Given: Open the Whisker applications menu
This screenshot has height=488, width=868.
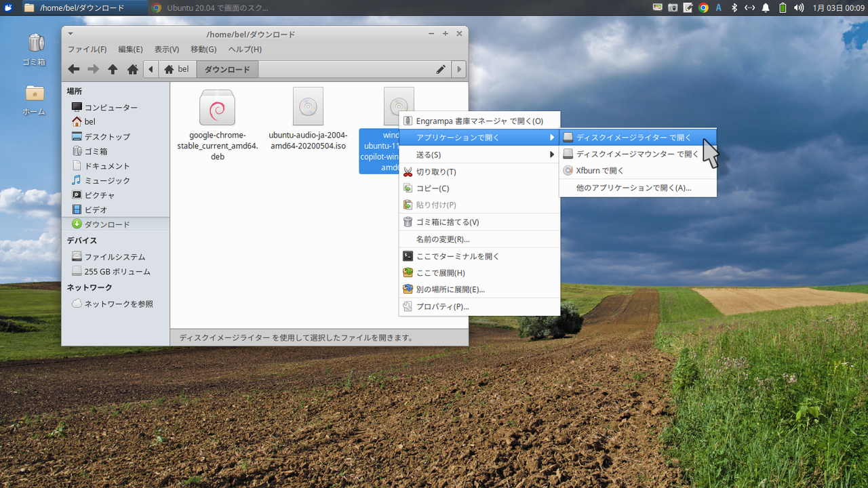Looking at the screenshot, I should tap(8, 8).
